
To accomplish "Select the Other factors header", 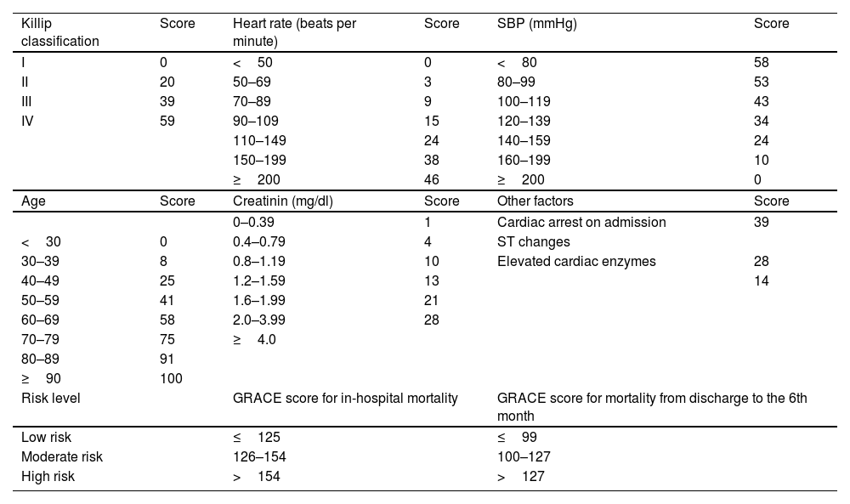I will coord(535,201).
